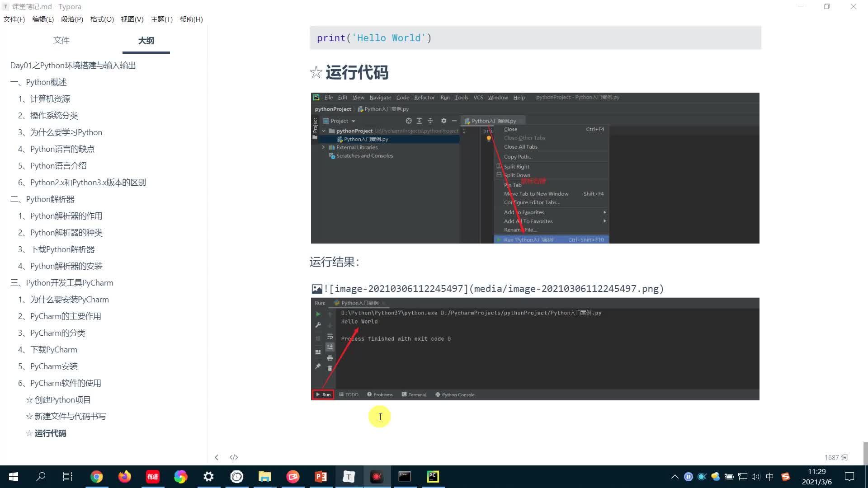Switch to the 大纲 sidebar tab
Screen dimensions: 868x488
[x=146, y=41]
